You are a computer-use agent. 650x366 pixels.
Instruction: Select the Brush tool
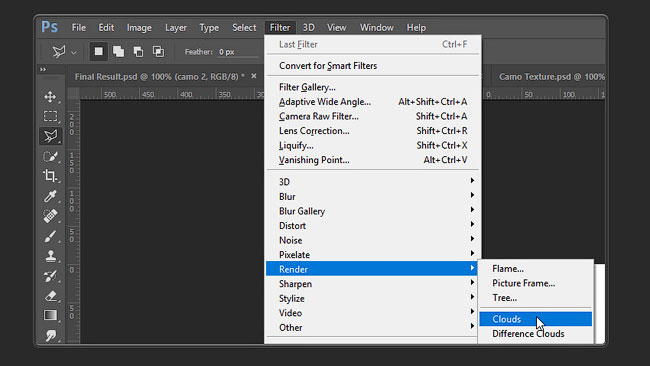[50, 236]
